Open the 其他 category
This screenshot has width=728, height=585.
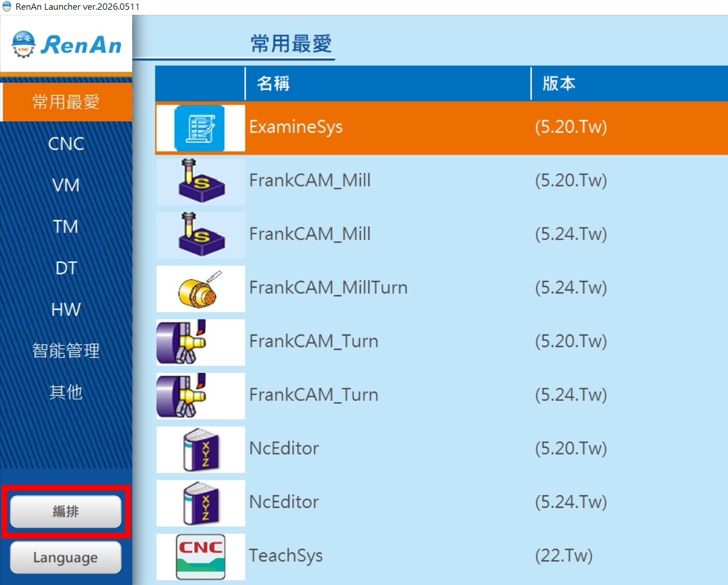(x=66, y=392)
